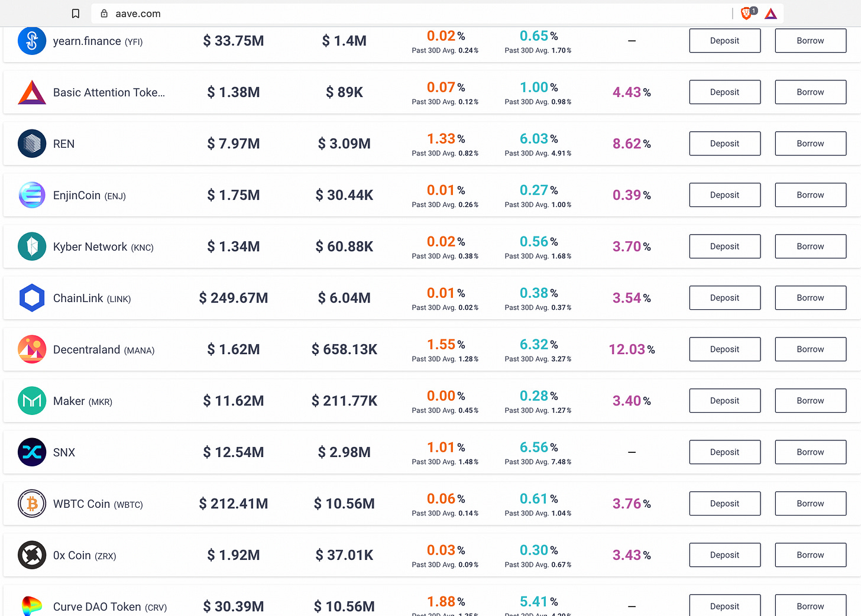Click the EnjinCoin token icon
The image size is (861, 616).
[x=32, y=195]
